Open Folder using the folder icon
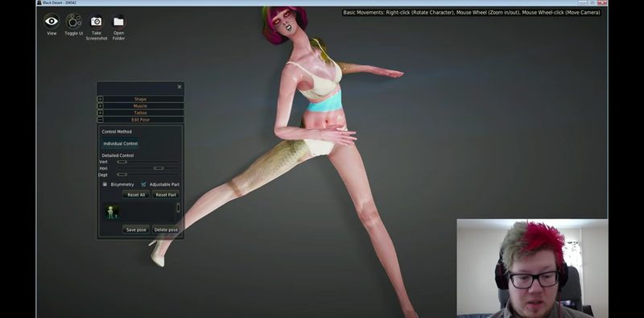This screenshot has height=318, width=644. (118, 21)
